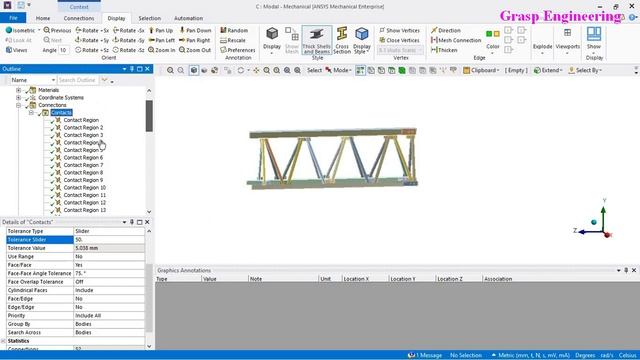Click the Tolerance Type value cell
This screenshot has height=360, width=640.
pos(109,231)
